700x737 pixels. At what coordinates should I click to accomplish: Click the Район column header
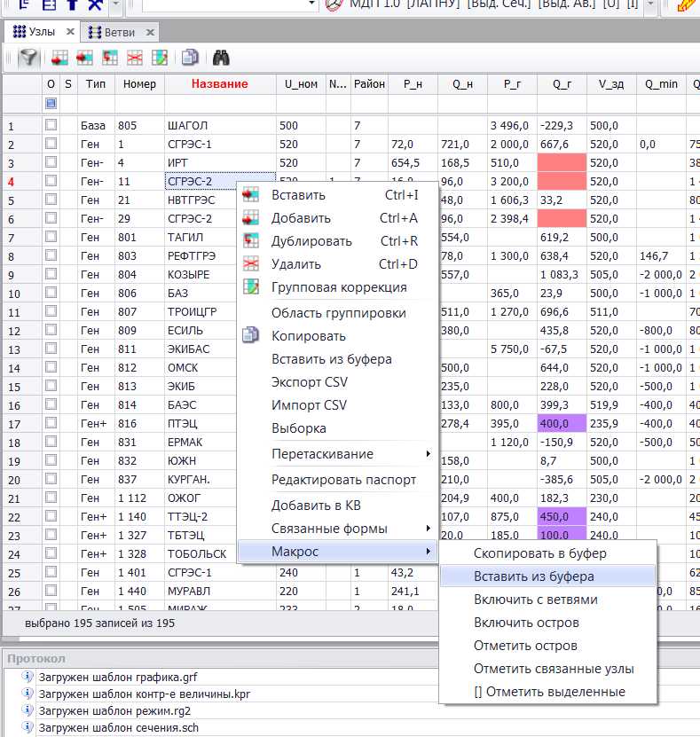[369, 84]
